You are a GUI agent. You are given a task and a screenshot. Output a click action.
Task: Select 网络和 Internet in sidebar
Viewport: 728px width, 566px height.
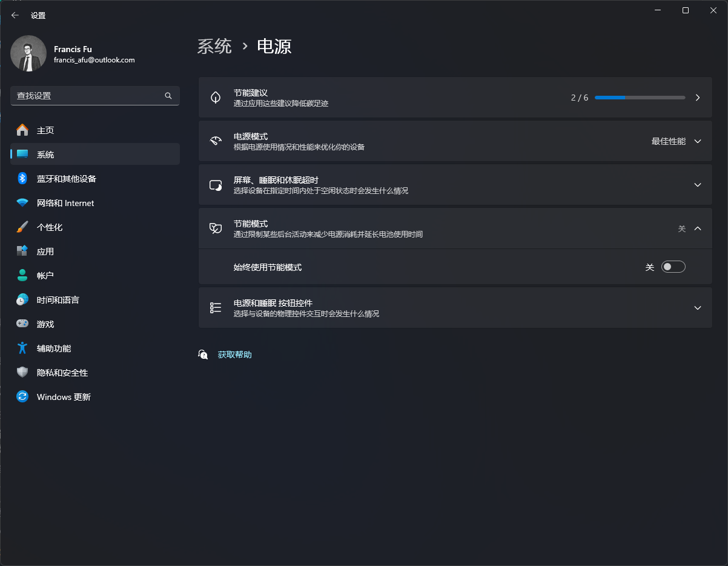point(65,202)
